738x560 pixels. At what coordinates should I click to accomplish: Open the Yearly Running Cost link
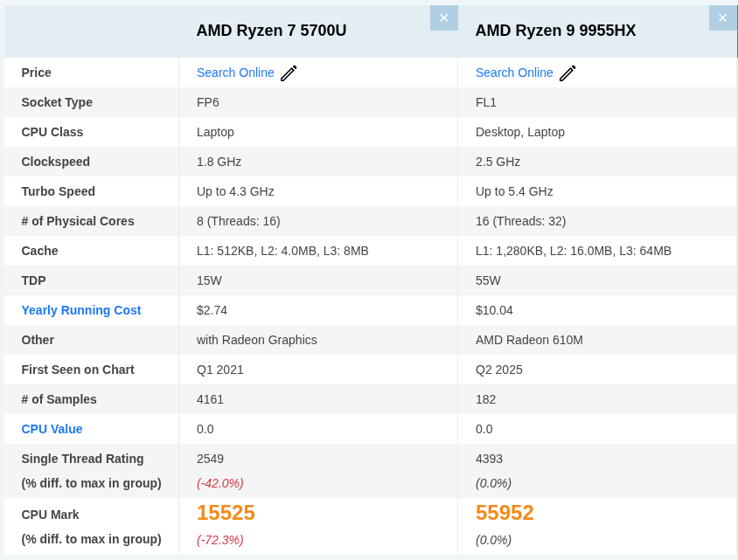coord(81,310)
